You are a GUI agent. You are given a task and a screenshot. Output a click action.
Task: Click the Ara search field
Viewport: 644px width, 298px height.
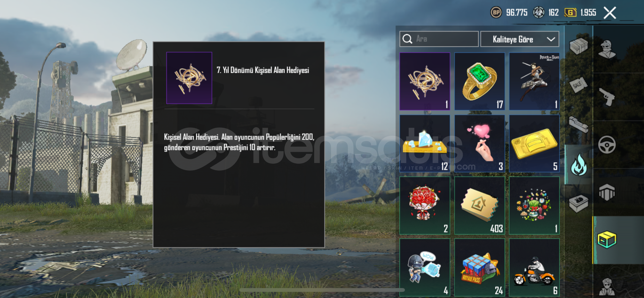[439, 39]
